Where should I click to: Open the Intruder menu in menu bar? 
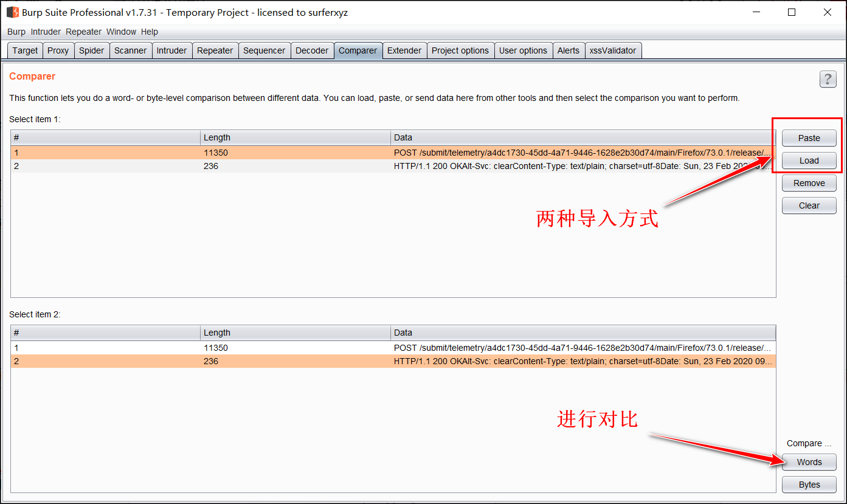tap(46, 32)
